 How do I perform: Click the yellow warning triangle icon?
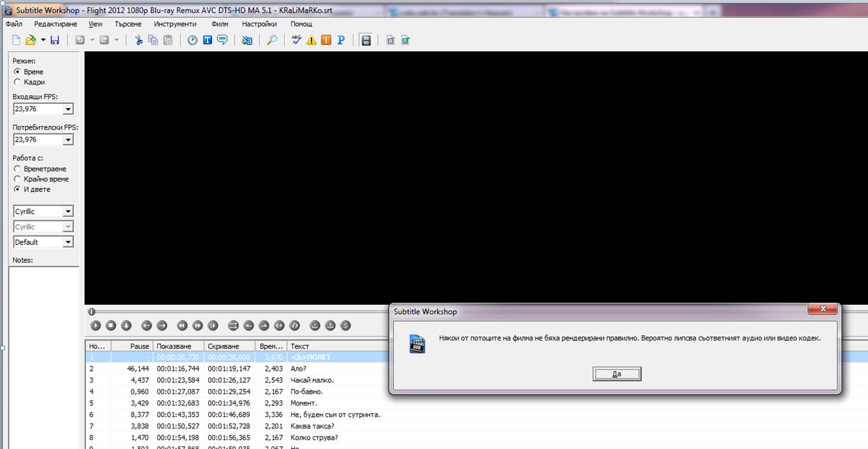[311, 40]
